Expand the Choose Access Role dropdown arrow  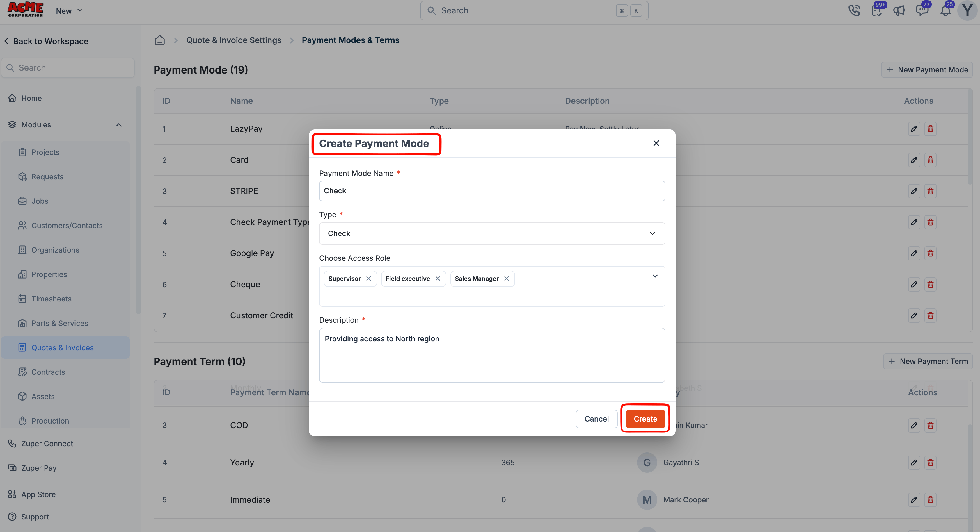(655, 276)
